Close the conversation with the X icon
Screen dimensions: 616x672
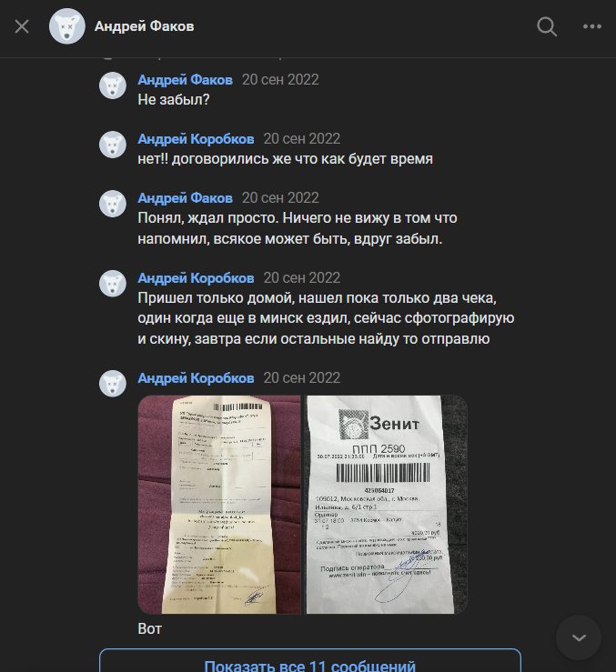pos(22,26)
